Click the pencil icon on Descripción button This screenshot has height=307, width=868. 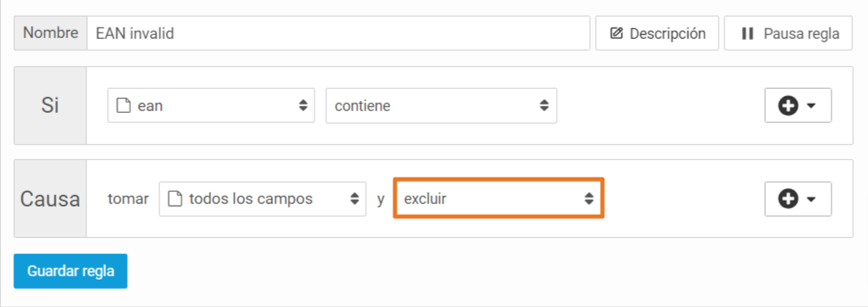point(616,34)
